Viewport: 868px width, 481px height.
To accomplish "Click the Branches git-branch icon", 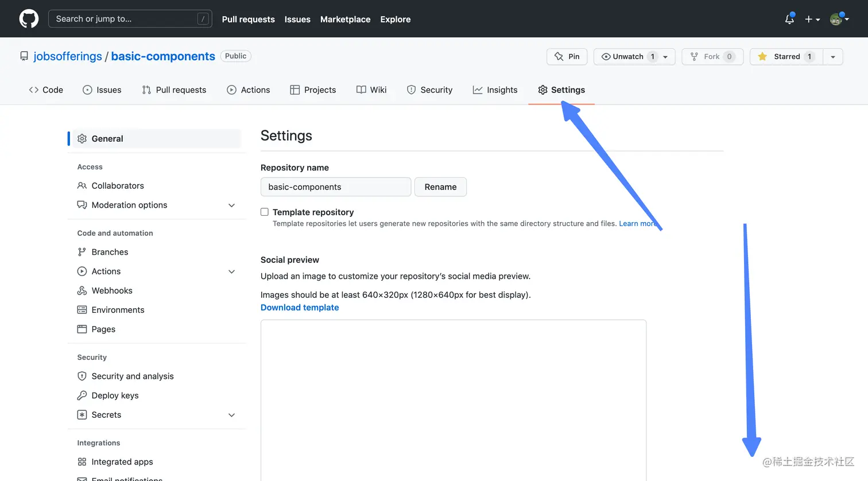I will click(82, 252).
